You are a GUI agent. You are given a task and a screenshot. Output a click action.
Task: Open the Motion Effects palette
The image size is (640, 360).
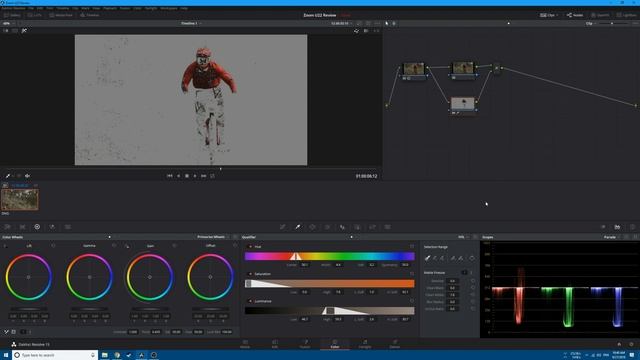68,227
